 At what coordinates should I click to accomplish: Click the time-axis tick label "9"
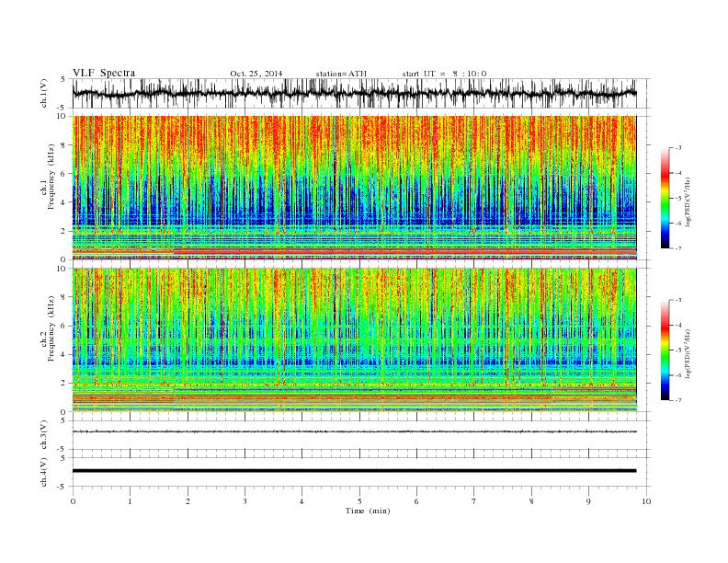coord(588,501)
